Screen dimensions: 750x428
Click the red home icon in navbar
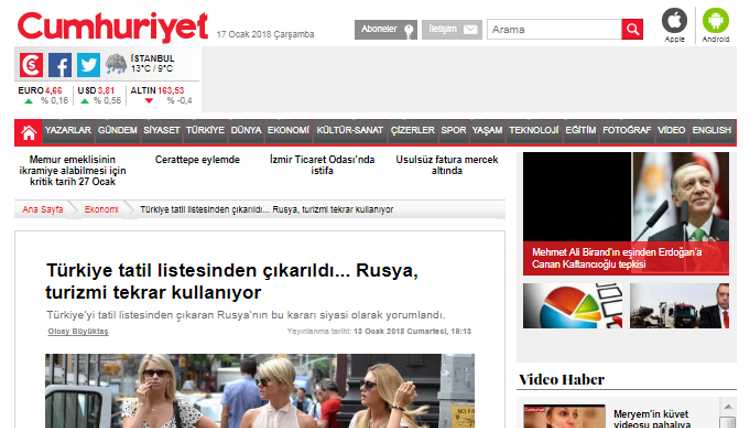29,131
